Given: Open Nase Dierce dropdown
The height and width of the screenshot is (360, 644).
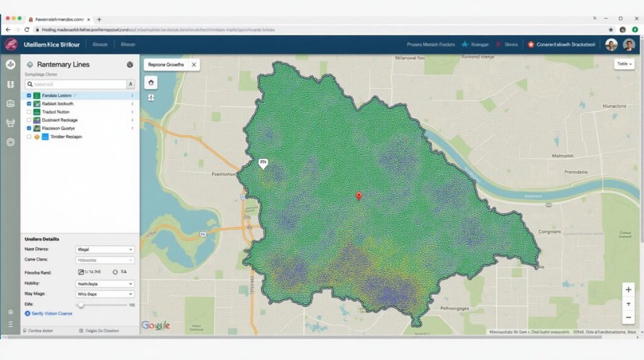Looking at the screenshot, I should point(105,249).
